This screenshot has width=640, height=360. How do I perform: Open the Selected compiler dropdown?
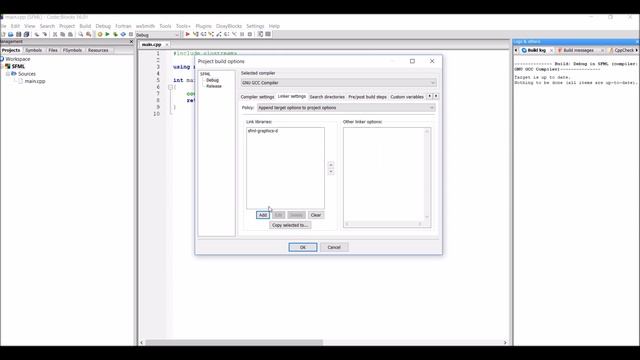[x=338, y=83]
